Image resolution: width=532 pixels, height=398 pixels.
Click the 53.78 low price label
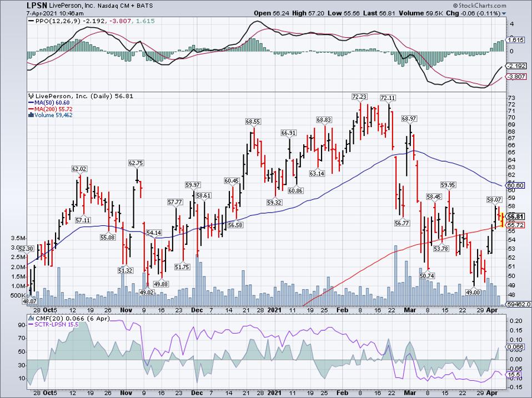coord(441,249)
